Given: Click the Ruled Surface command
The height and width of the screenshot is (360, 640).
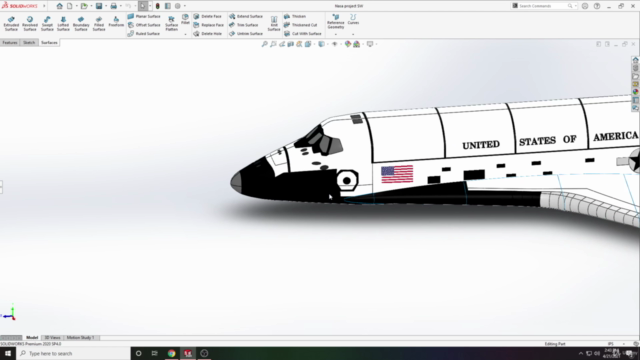Looking at the screenshot, I should point(144,33).
